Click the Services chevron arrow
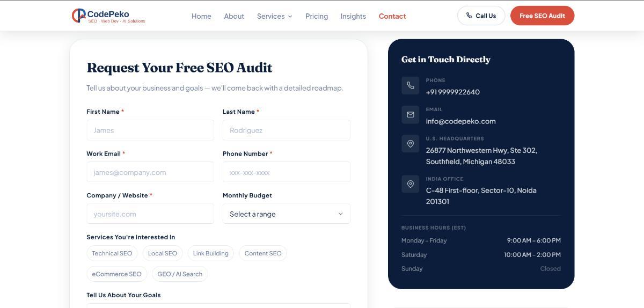The image size is (644, 308). click(x=290, y=16)
